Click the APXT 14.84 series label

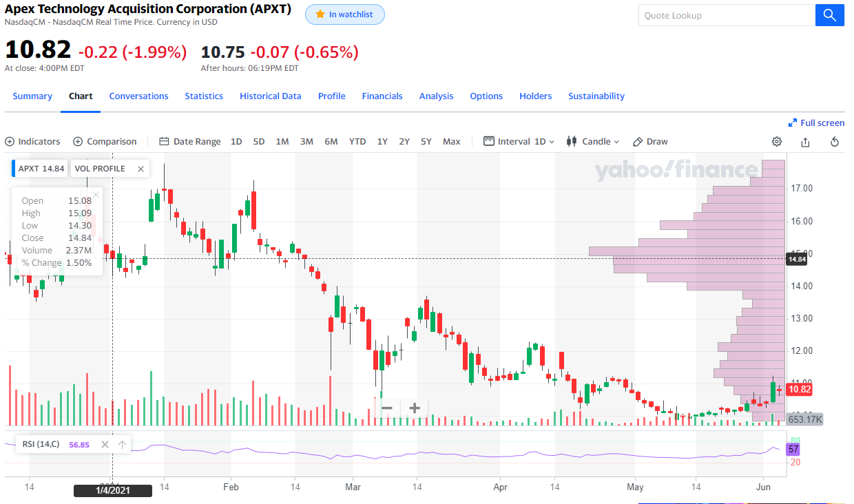[x=41, y=168]
